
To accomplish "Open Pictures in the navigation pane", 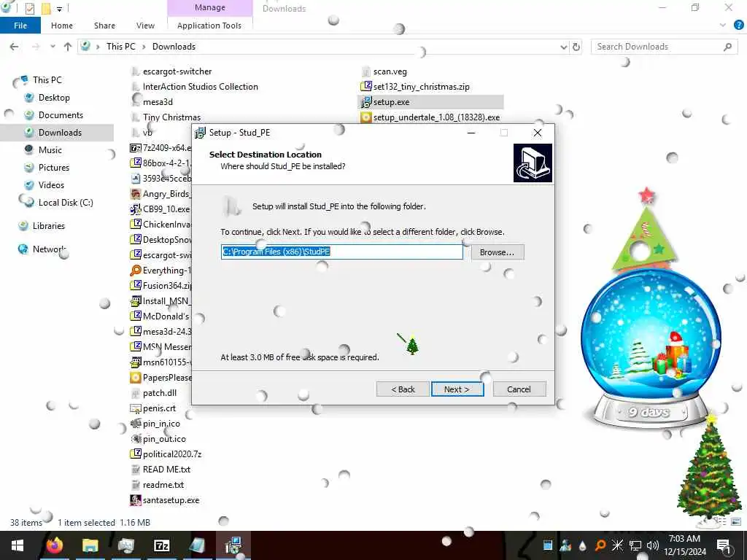I will click(x=54, y=168).
